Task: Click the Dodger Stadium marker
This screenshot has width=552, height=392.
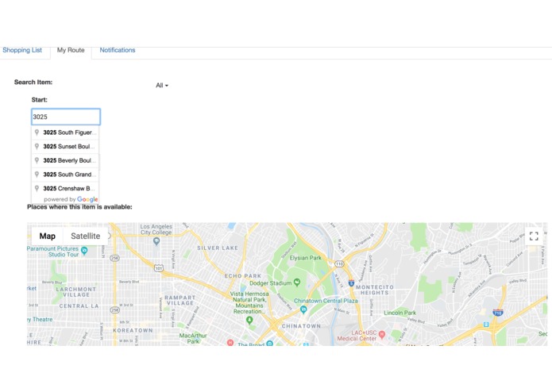Action: pyautogui.click(x=297, y=282)
